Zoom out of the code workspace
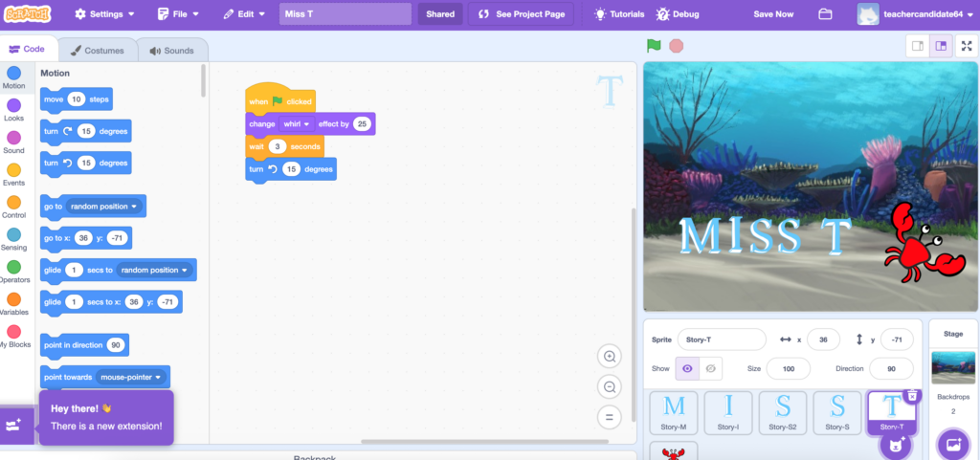The height and width of the screenshot is (460, 980). [x=609, y=386]
